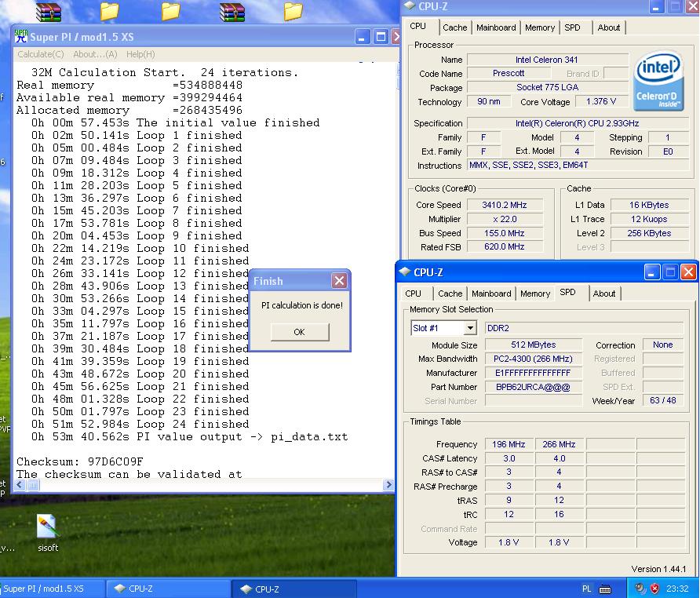This screenshot has width=700, height=598.
Task: Click the speaker-like tray icon near clock
Action: coord(640,589)
